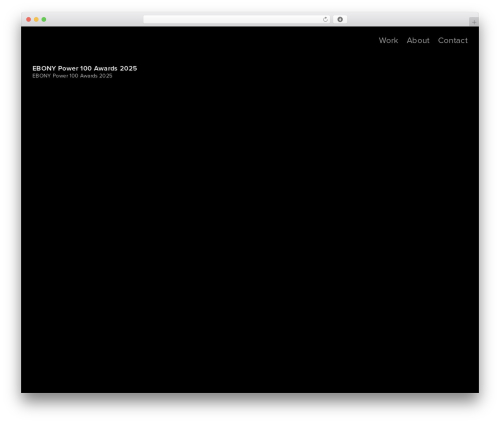Image resolution: width=500 pixels, height=423 pixels.
Task: Go to the Contact page
Action: (x=453, y=40)
